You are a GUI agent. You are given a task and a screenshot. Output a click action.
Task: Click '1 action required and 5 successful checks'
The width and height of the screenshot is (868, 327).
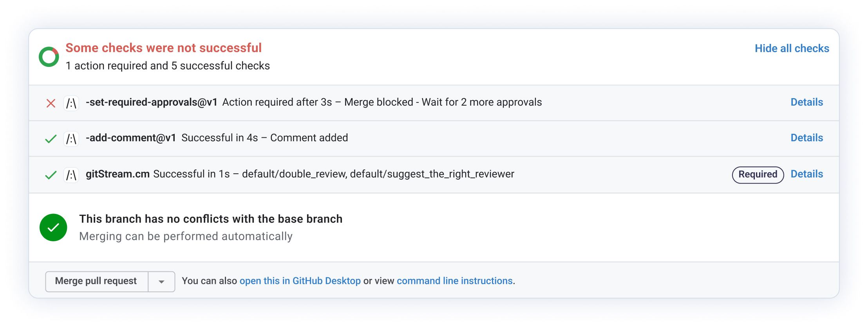point(168,66)
